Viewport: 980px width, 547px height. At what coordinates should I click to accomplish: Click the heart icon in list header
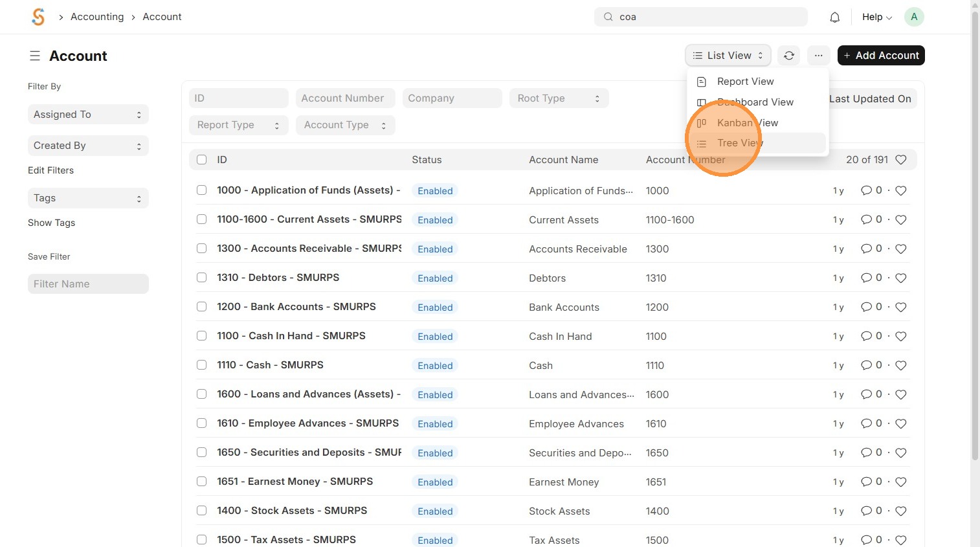[900, 160]
